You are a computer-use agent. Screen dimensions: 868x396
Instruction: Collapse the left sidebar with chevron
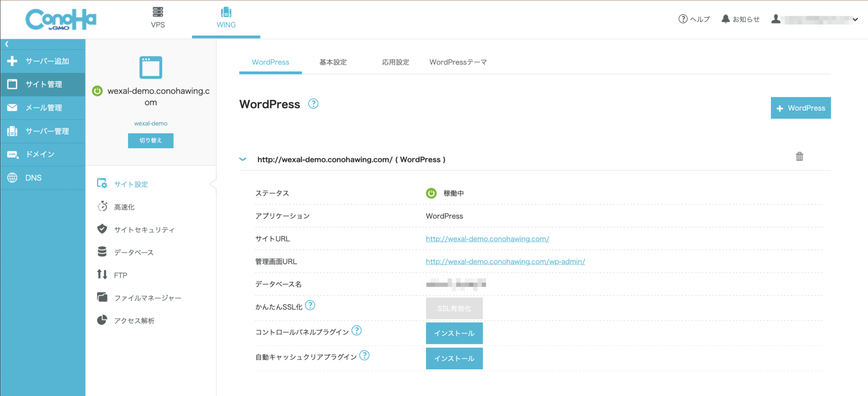[x=7, y=44]
